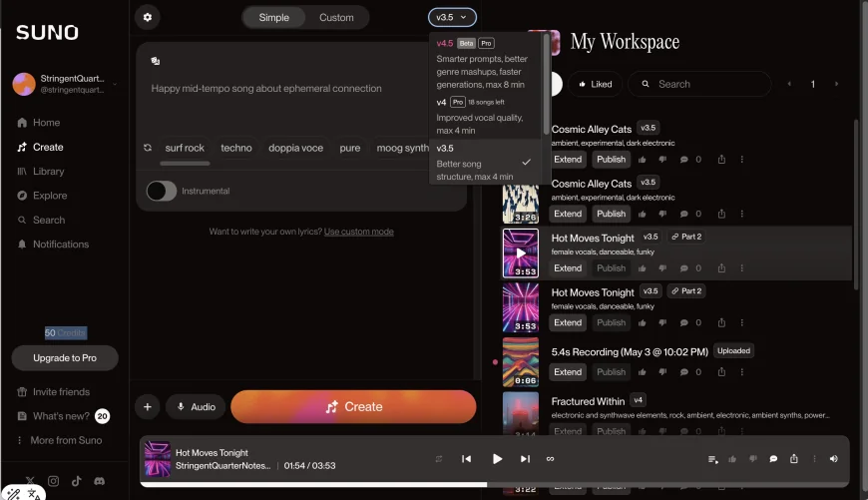868x500 pixels.
Task: Mute the player volume speaker icon
Action: pyautogui.click(x=833, y=459)
